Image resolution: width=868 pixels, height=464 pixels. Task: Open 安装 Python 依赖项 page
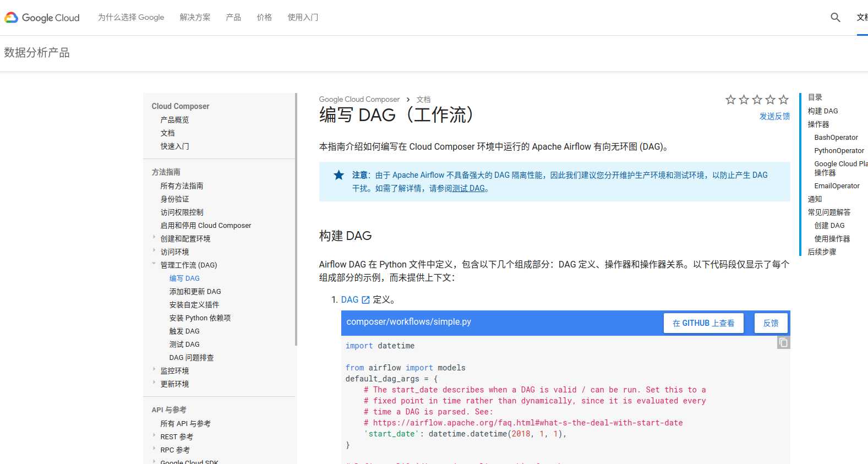click(x=200, y=318)
